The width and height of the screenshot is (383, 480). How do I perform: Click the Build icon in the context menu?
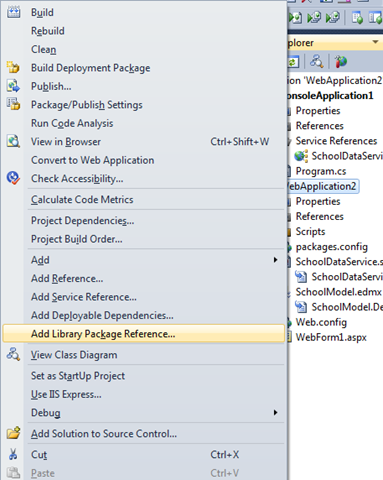pyautogui.click(x=14, y=12)
